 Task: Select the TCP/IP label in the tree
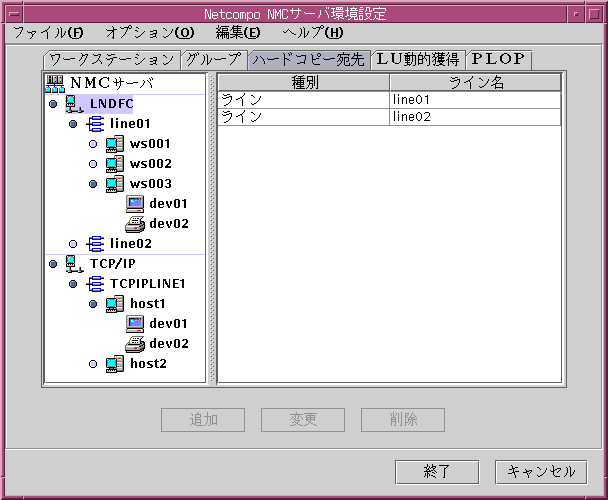[113, 264]
